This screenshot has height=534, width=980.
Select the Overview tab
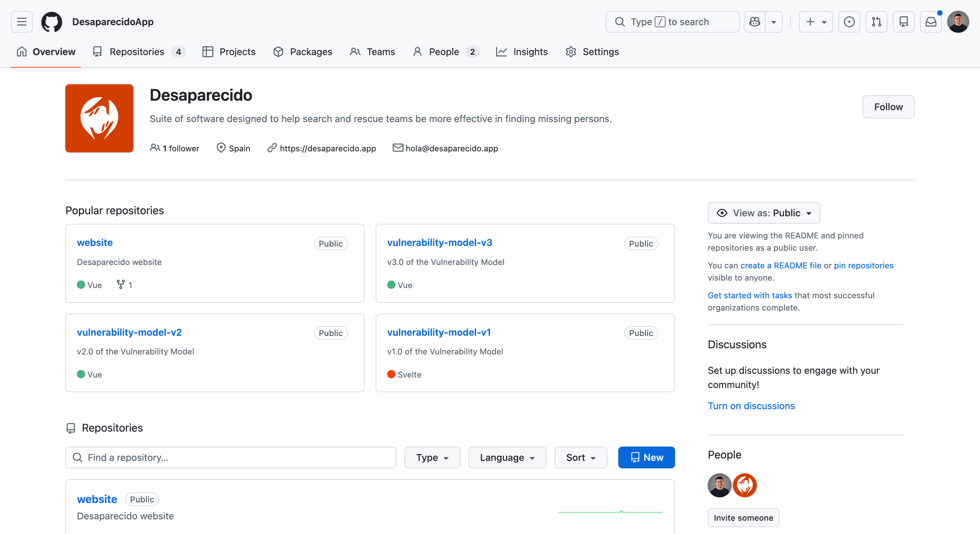tap(46, 51)
